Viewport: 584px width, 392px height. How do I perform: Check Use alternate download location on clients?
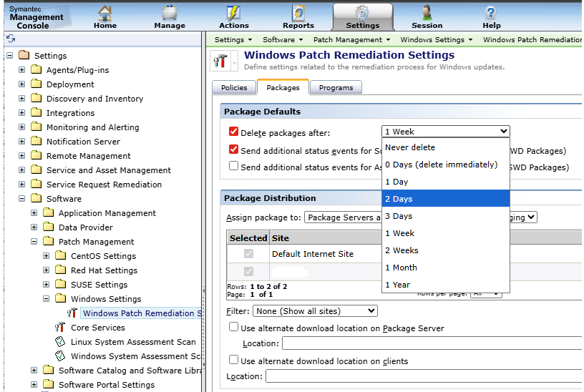point(233,361)
